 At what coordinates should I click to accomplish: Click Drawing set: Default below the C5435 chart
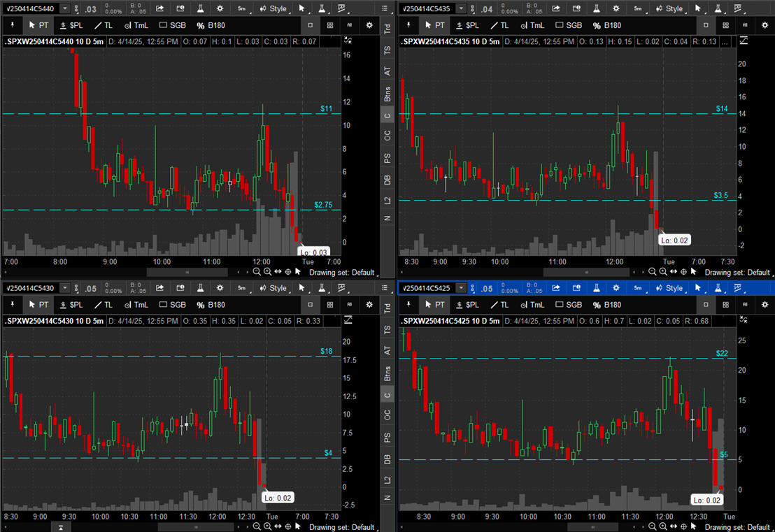(737, 272)
